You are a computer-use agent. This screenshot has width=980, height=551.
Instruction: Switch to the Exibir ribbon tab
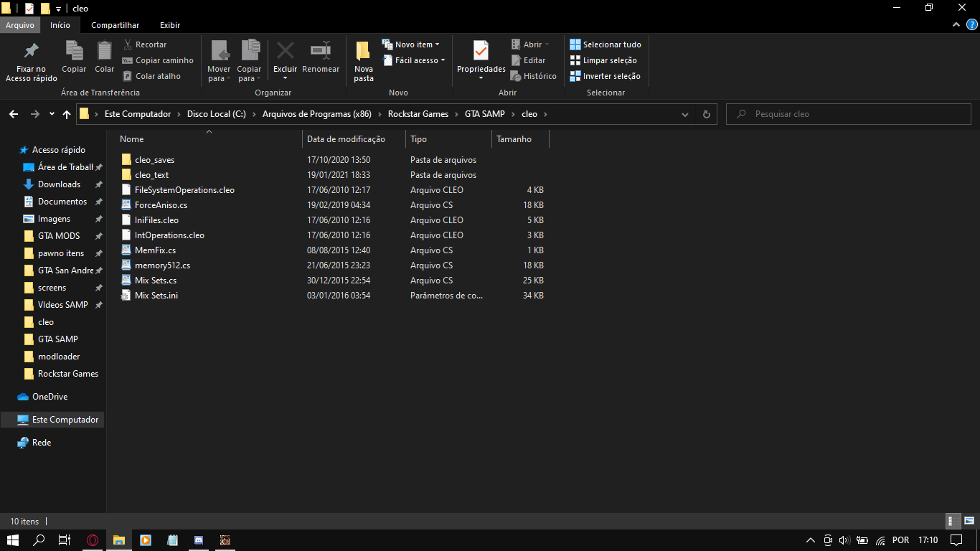coord(170,25)
